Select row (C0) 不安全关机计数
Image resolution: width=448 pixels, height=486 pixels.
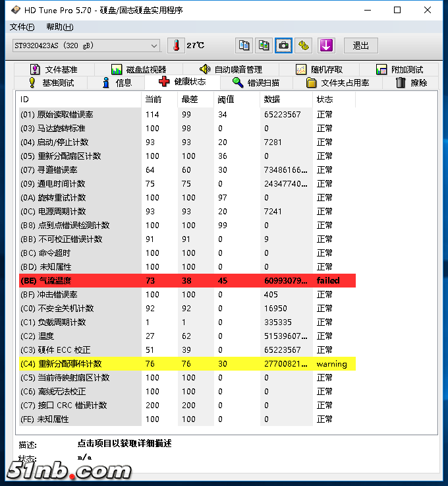pyautogui.click(x=187, y=309)
